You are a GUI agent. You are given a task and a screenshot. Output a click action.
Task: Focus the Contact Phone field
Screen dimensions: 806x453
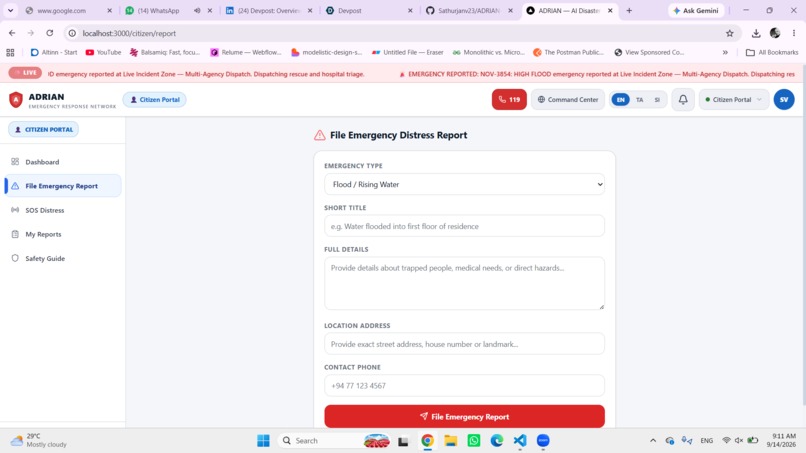[x=464, y=386]
